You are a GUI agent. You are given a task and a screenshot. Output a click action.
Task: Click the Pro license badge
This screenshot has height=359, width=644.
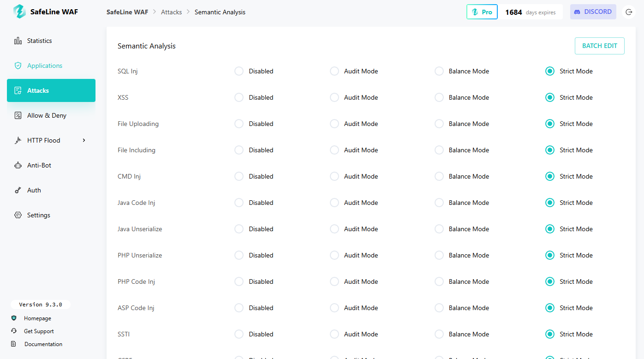pyautogui.click(x=482, y=12)
